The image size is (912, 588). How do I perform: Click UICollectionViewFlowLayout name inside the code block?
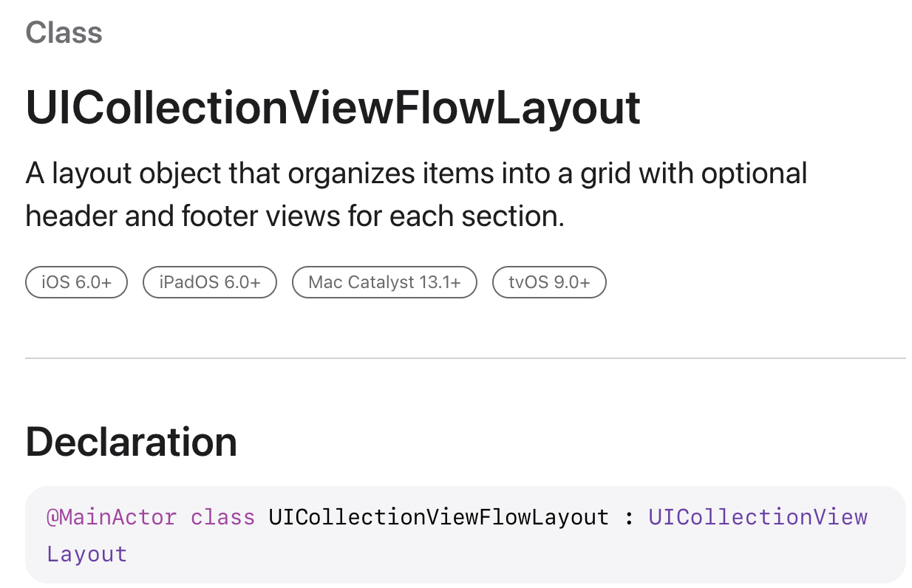coord(438,516)
